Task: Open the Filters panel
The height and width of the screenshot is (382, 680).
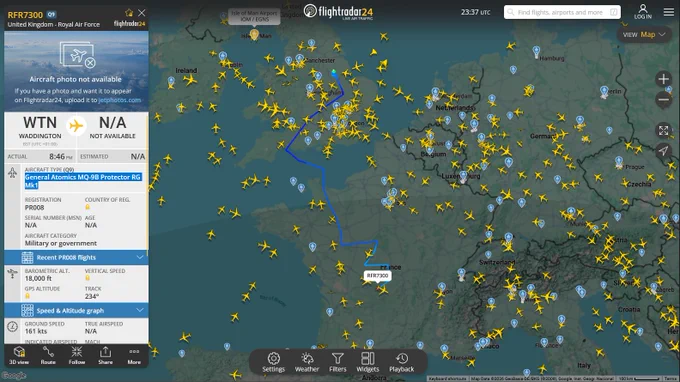Action: pyautogui.click(x=337, y=362)
